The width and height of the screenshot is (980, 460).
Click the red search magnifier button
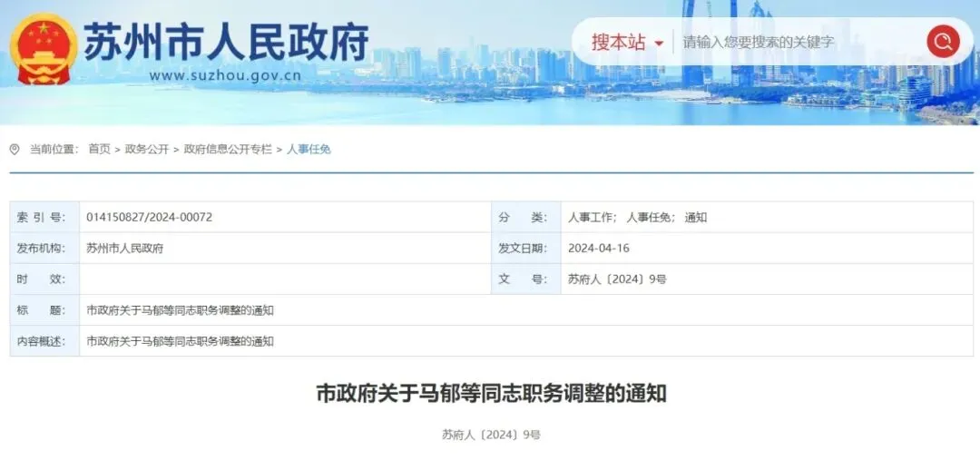[943, 42]
